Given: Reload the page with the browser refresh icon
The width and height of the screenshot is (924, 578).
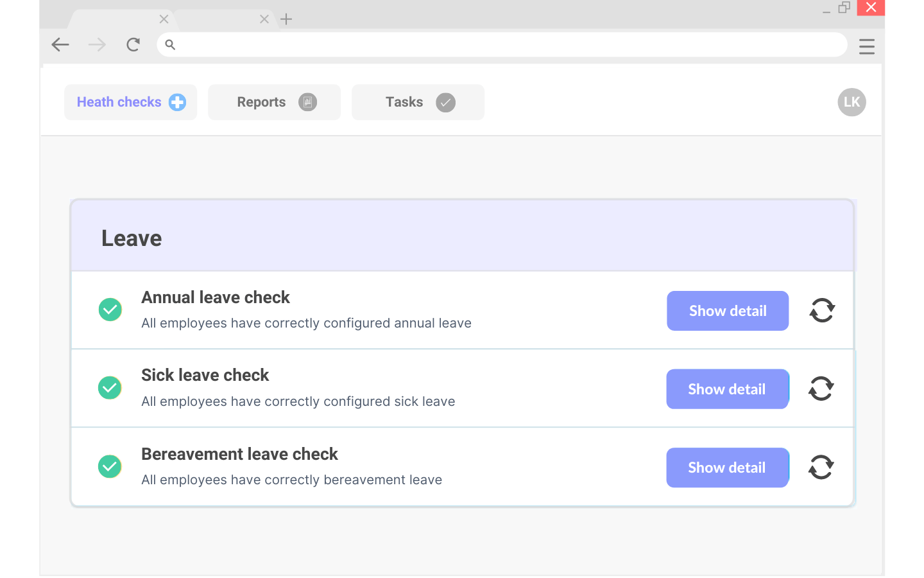Looking at the screenshot, I should [133, 44].
